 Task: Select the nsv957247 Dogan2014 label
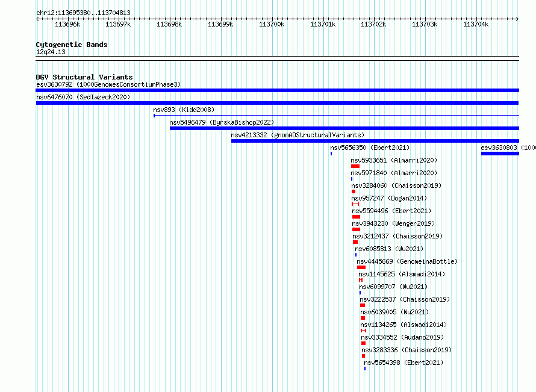(x=389, y=198)
